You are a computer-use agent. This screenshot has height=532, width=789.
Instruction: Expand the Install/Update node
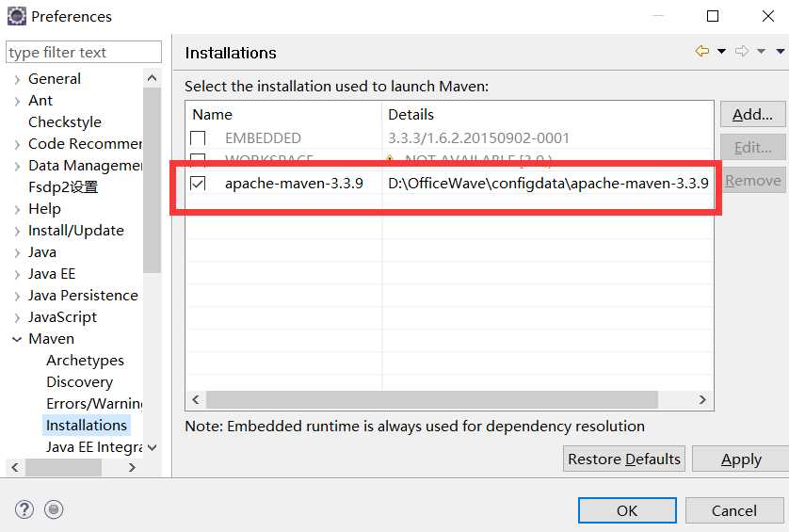pyautogui.click(x=17, y=231)
